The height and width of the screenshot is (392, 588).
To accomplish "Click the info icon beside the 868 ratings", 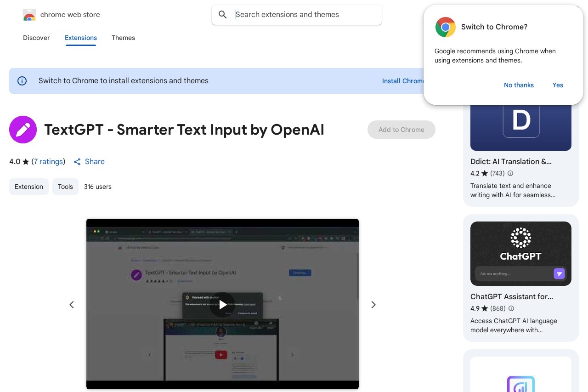I will [x=511, y=308].
